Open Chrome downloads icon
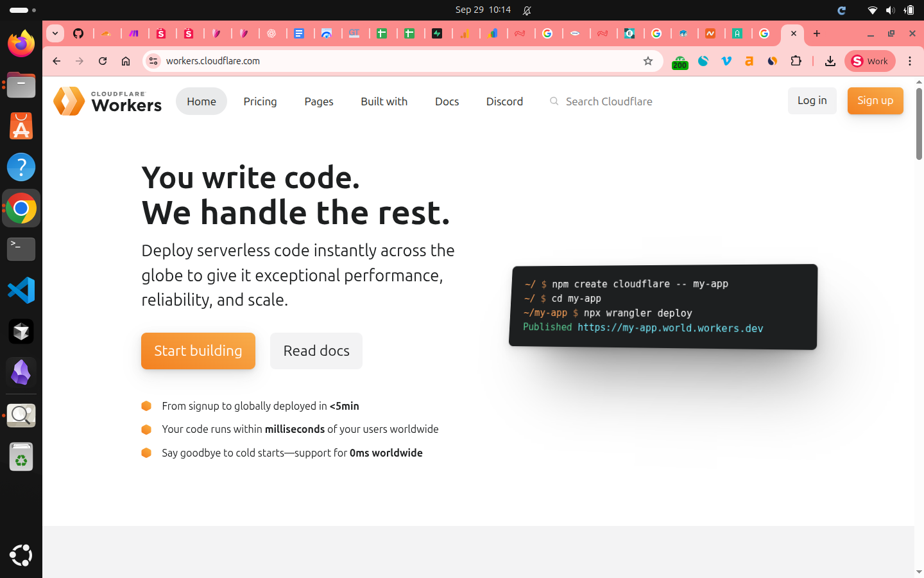924x578 pixels. tap(830, 61)
